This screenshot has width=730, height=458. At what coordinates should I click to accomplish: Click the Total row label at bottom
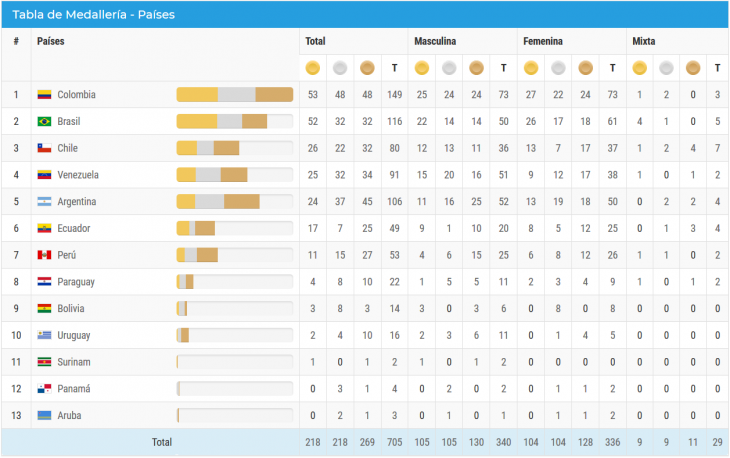click(x=161, y=442)
